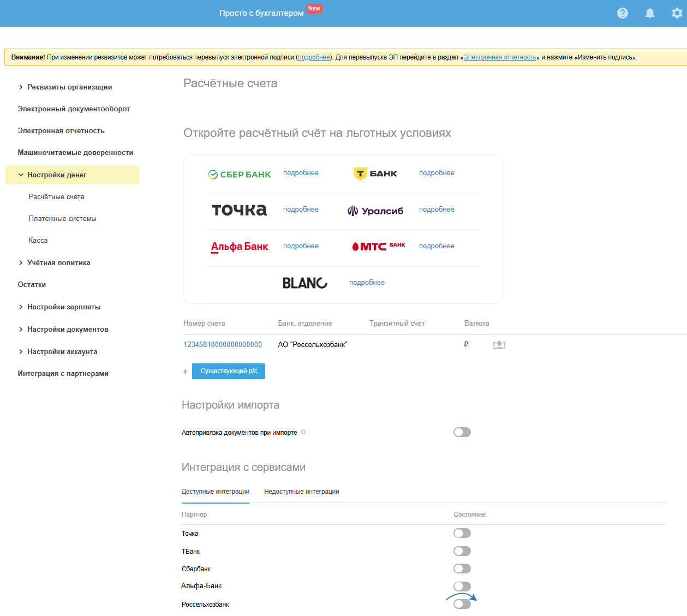Click подробнее next to Сбербанк
687x616 pixels.
(301, 173)
